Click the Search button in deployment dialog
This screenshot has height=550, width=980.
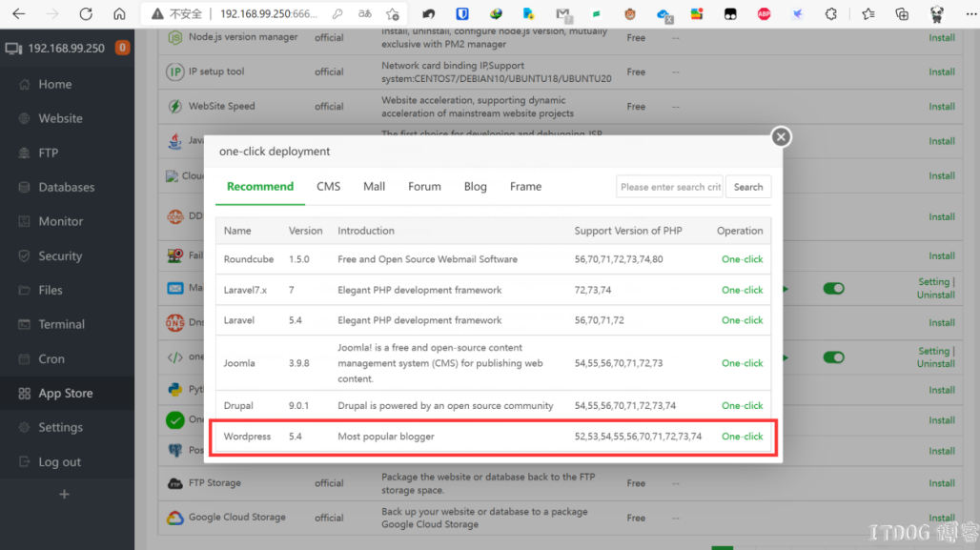tap(748, 187)
